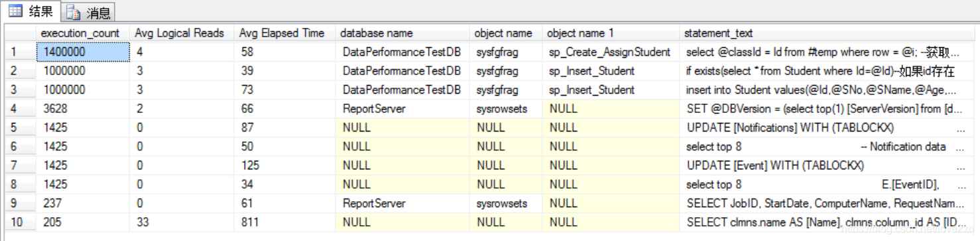Select the Avg Logical Reads value 33
Image resolution: width=980 pixels, height=241 pixels.
point(182,222)
